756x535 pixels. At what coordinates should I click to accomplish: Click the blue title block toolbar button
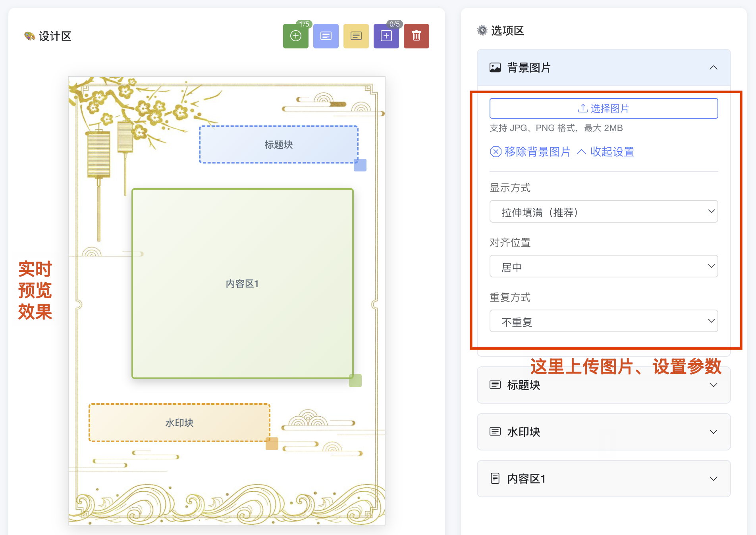(x=326, y=36)
